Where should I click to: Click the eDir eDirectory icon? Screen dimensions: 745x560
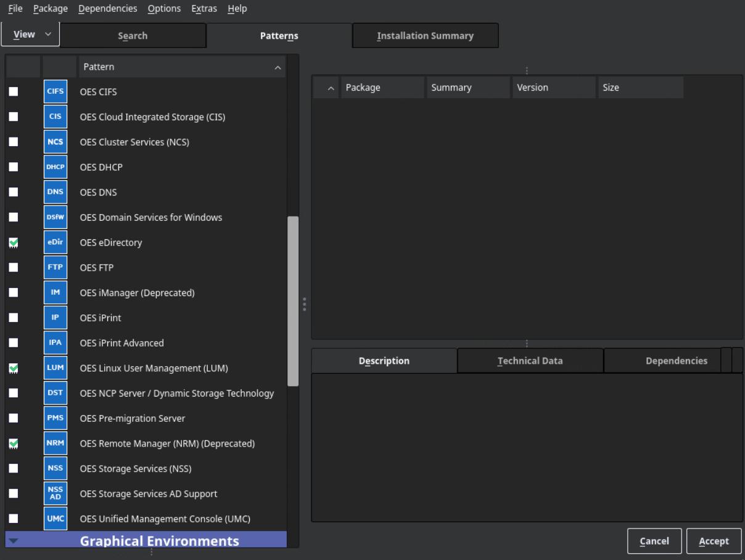point(56,242)
